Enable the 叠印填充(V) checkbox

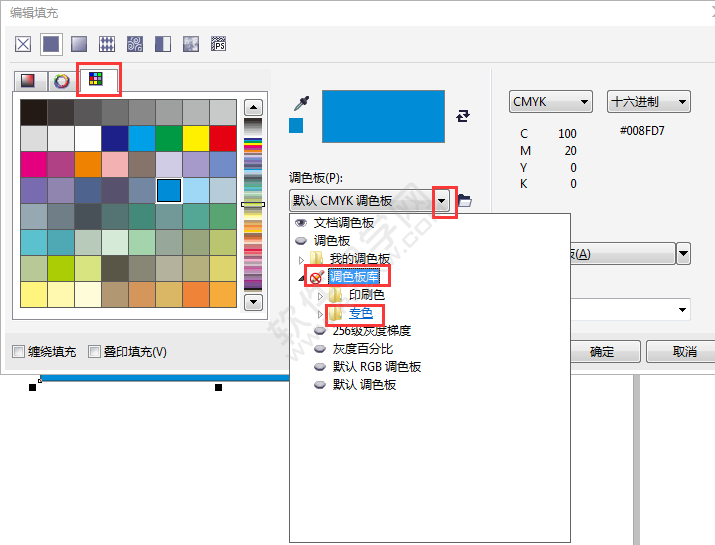[94, 352]
